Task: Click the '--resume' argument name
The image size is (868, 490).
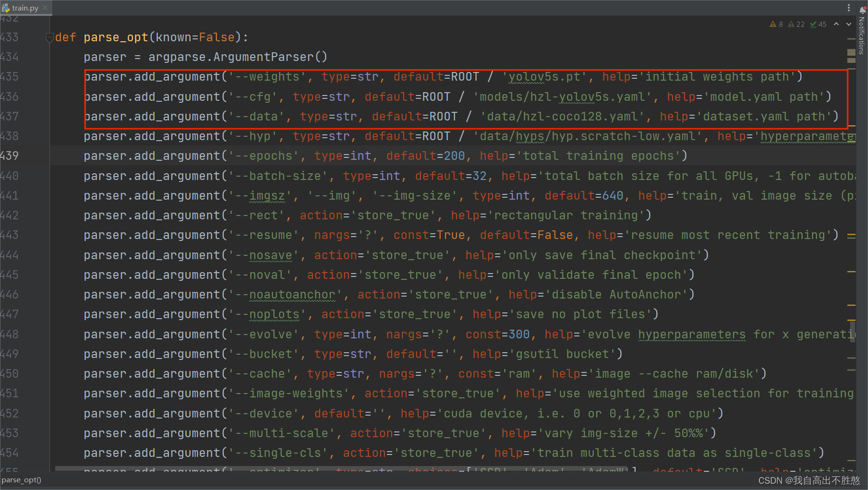Action: (x=264, y=235)
